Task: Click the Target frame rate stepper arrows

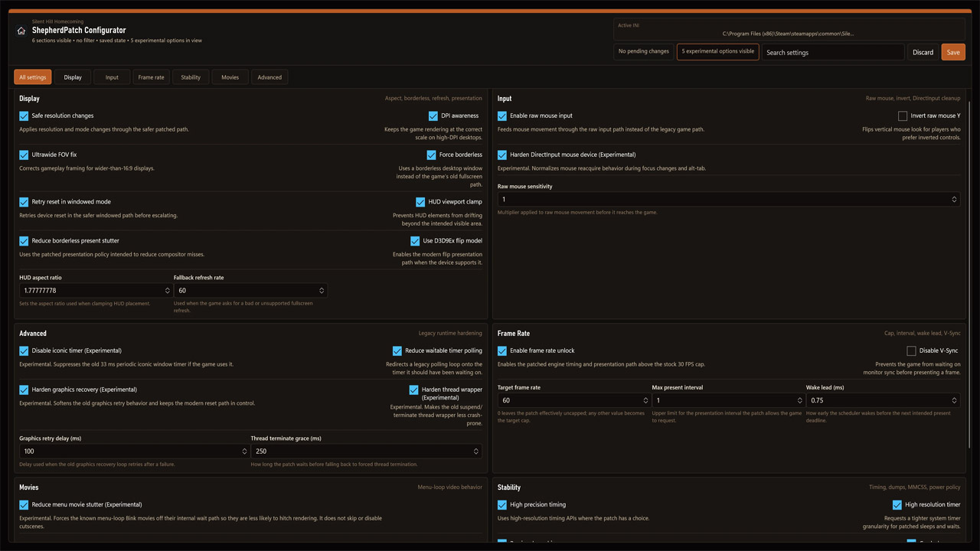Action: 645,401
